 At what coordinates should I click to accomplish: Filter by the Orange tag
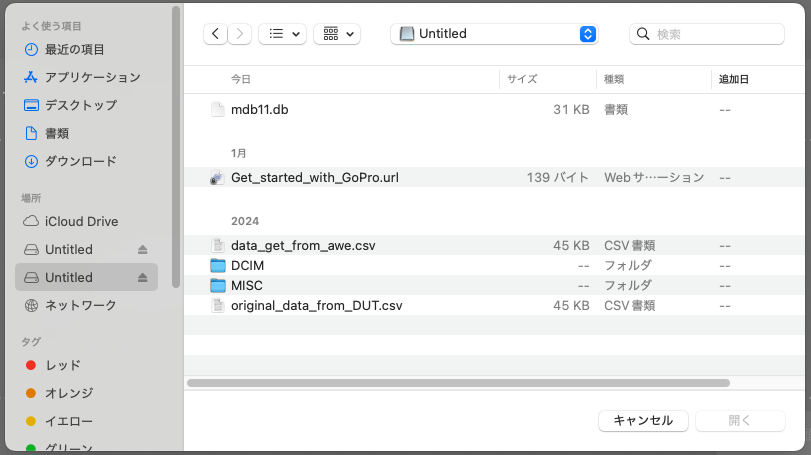[x=68, y=393]
